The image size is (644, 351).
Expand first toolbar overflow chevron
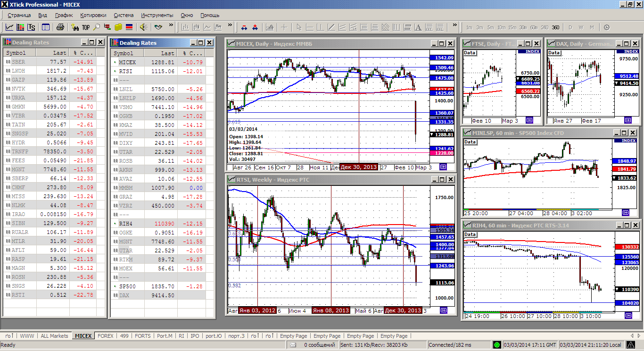point(171,25)
